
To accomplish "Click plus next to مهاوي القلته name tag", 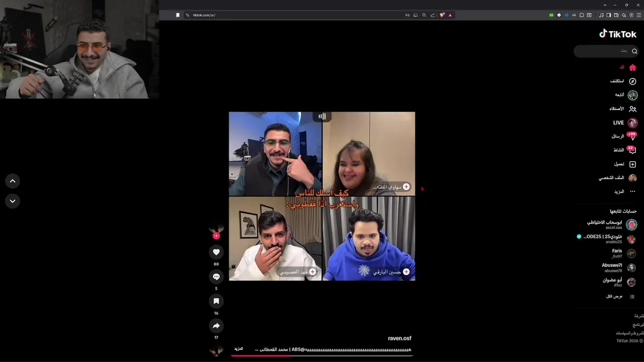I will point(406,187).
